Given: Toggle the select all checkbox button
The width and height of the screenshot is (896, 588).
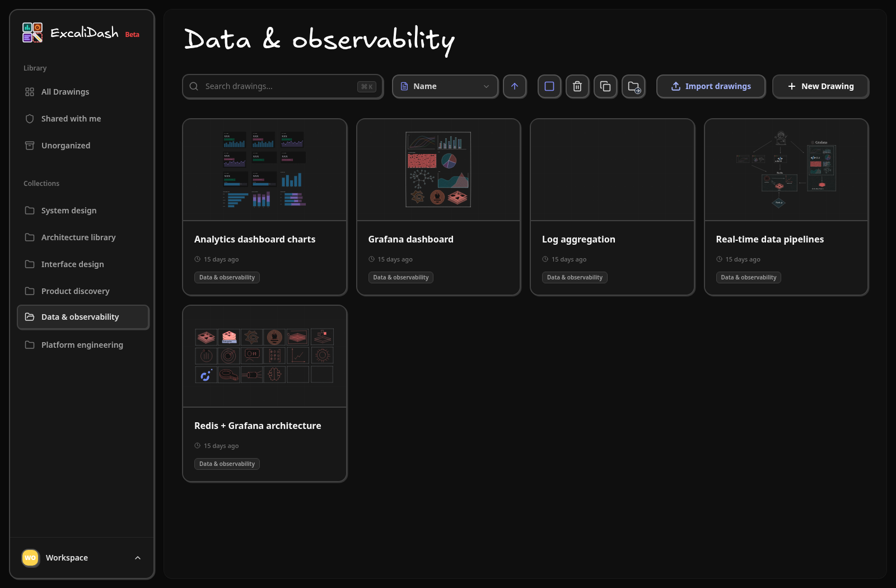Looking at the screenshot, I should click(x=549, y=86).
